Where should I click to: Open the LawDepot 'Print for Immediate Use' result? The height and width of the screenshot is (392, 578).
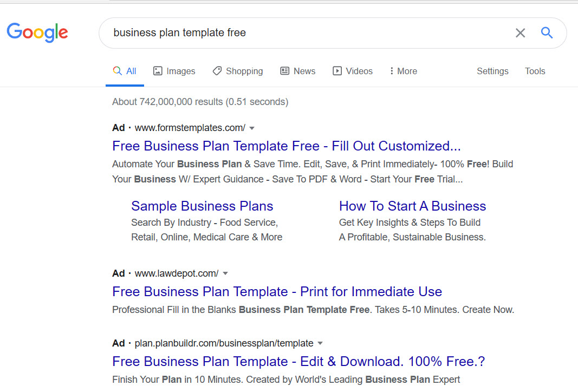tap(277, 292)
